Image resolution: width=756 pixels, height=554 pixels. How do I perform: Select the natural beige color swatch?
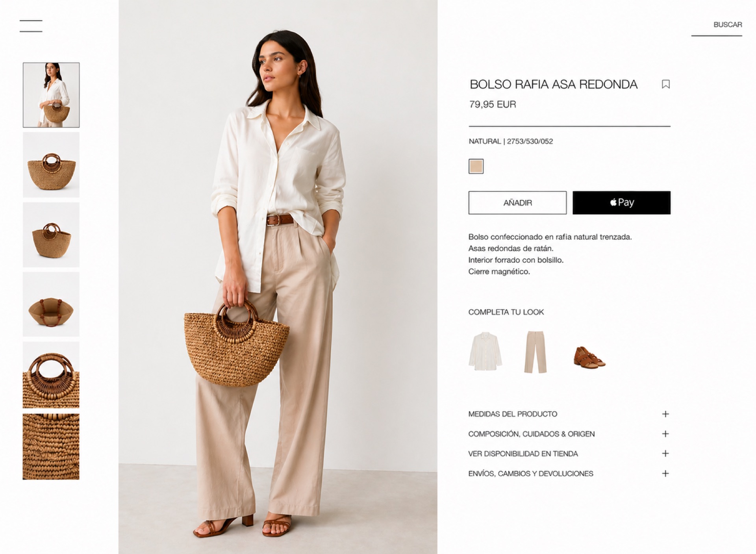coord(476,166)
